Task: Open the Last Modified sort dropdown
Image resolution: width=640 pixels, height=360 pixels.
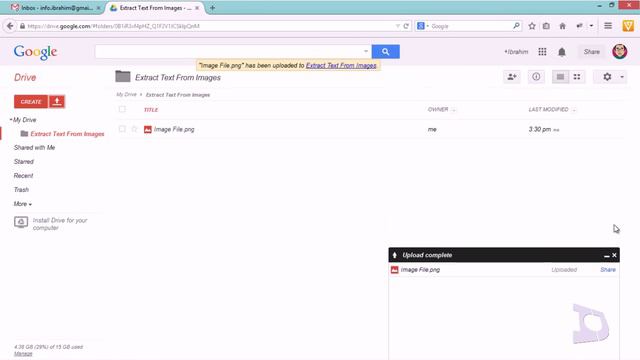Action: click(x=574, y=110)
